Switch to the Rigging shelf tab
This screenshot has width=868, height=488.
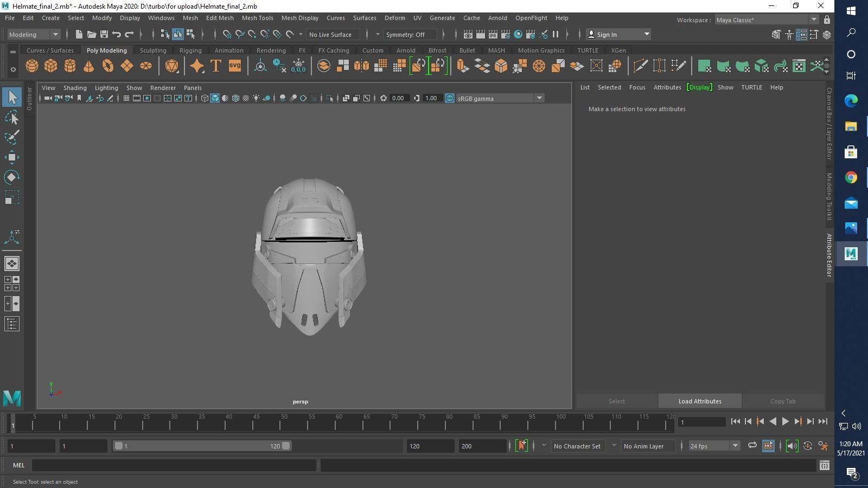[190, 50]
